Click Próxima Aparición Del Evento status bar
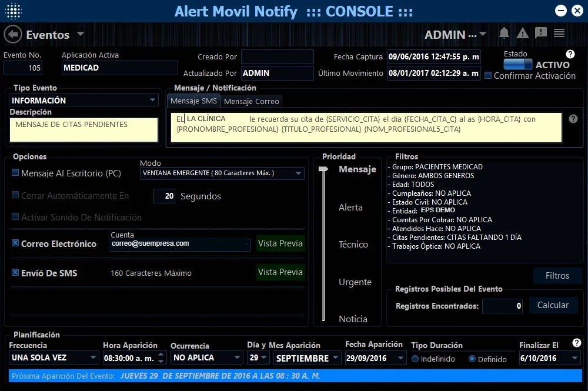588x391 pixels. point(295,376)
